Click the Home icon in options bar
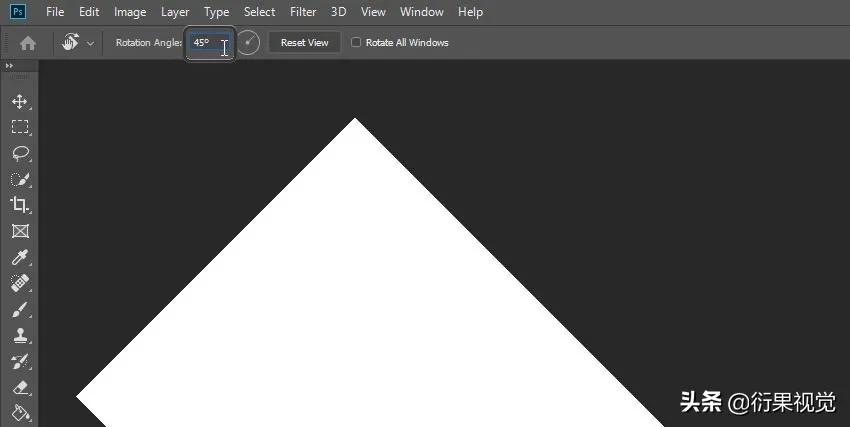Screen dimensions: 850x427 (28, 43)
